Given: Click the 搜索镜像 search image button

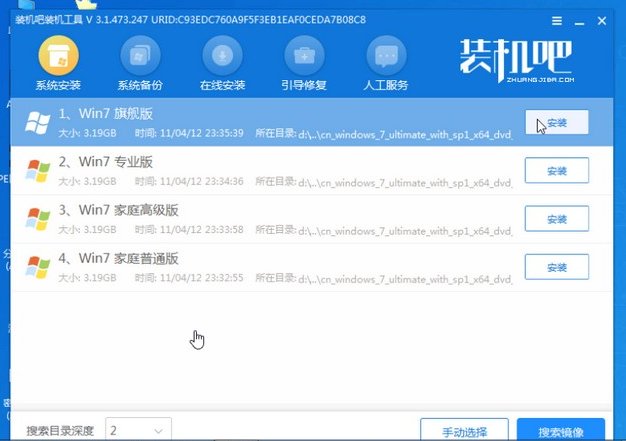Looking at the screenshot, I should pos(561,430).
